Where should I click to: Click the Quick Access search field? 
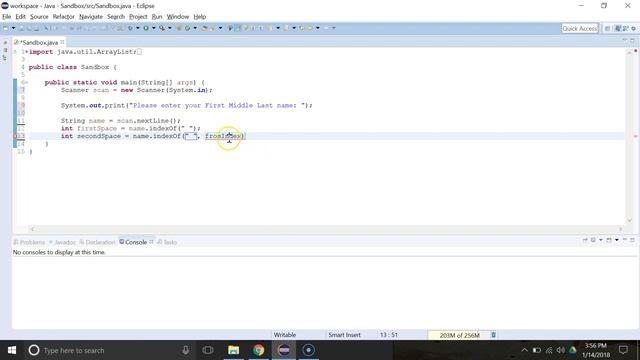[x=580, y=28]
